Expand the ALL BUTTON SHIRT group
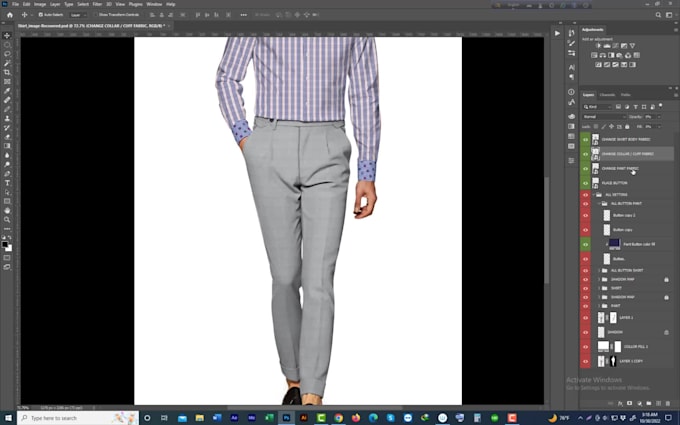This screenshot has height=425, width=680. pyautogui.click(x=599, y=271)
